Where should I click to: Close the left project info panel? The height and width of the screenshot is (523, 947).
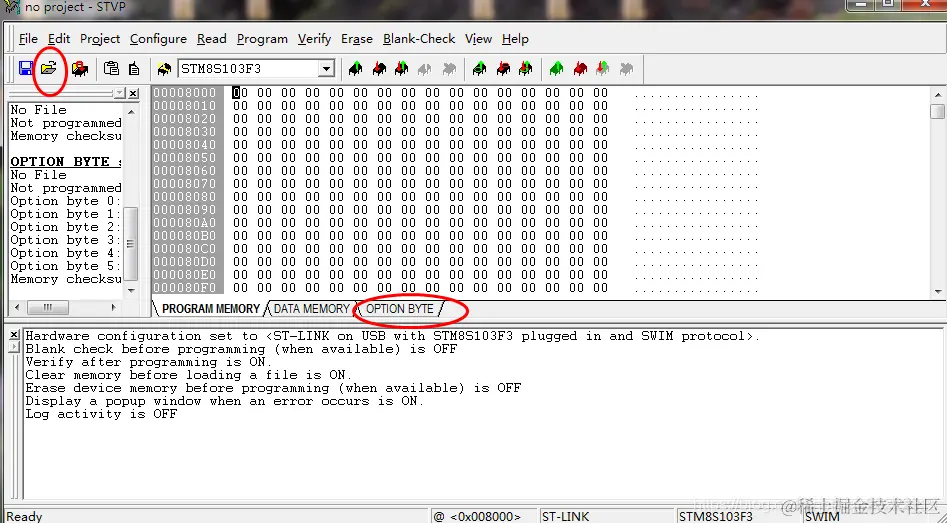pos(133,94)
